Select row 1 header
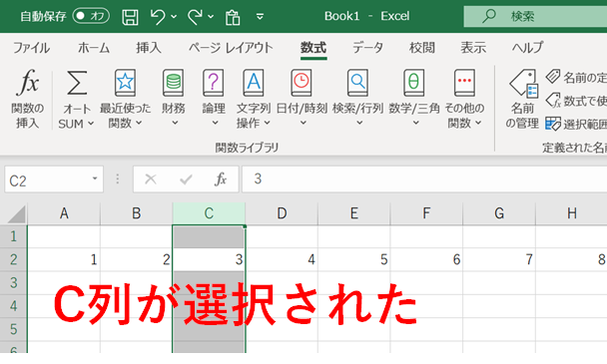Viewport: 607px width, 364px height. [14, 236]
